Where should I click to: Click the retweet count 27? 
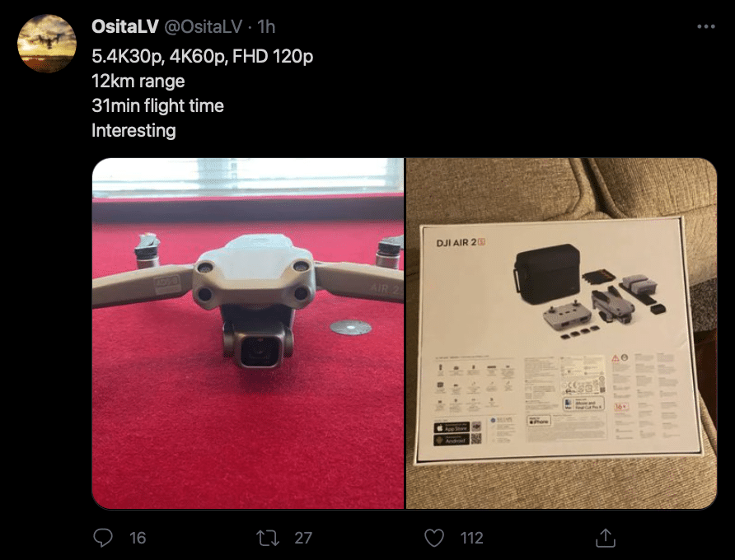point(303,538)
